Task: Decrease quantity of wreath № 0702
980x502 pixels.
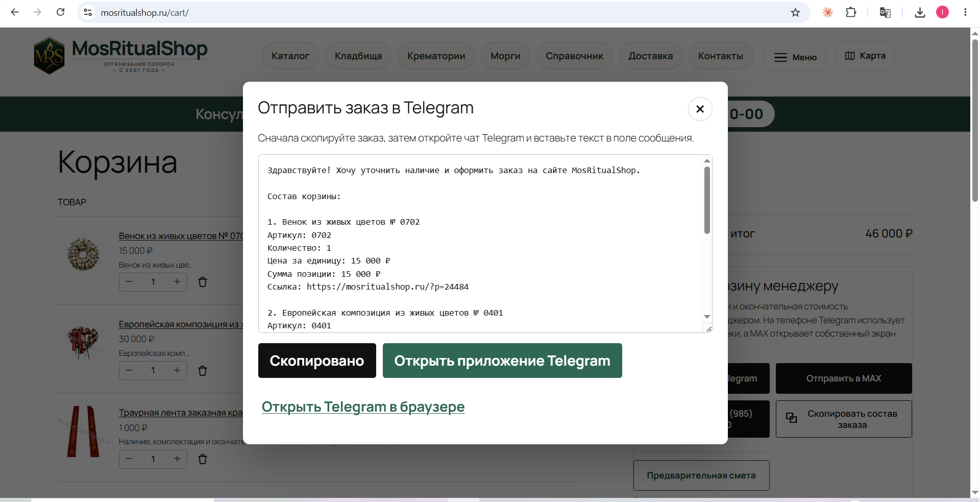Action: (129, 282)
